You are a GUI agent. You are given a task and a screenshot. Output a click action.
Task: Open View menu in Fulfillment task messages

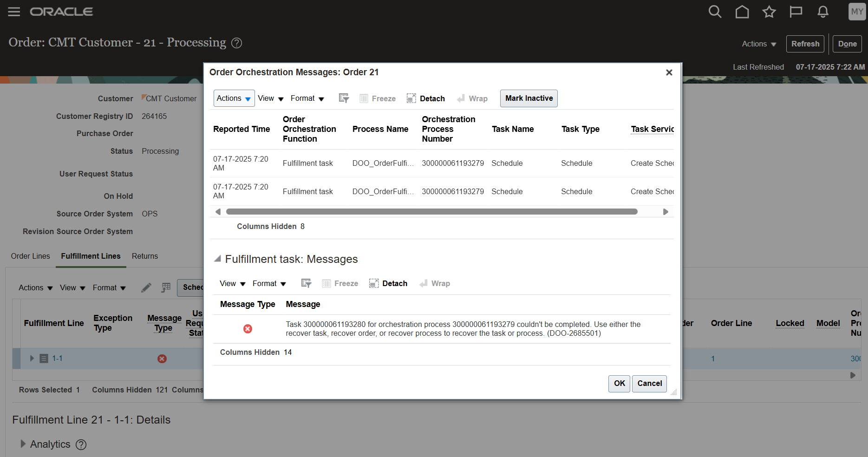233,283
